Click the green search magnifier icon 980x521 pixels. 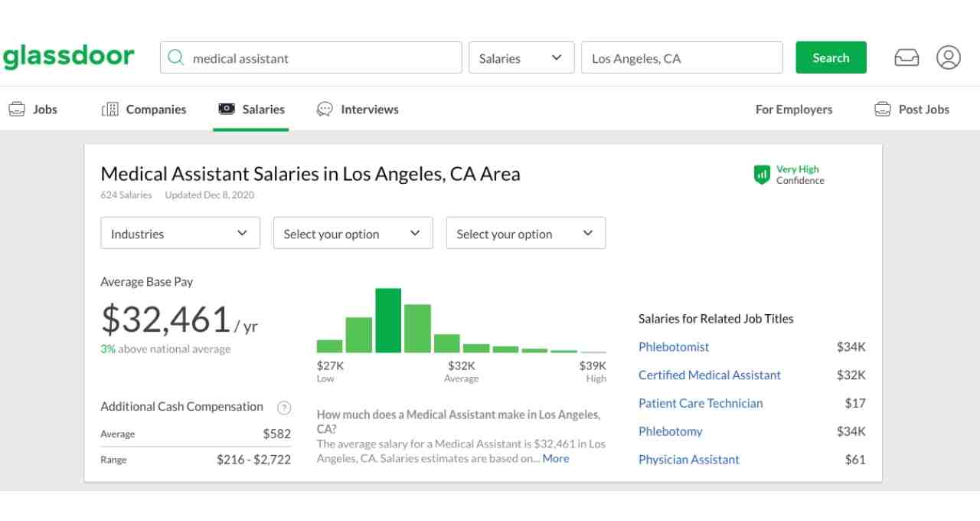[176, 57]
